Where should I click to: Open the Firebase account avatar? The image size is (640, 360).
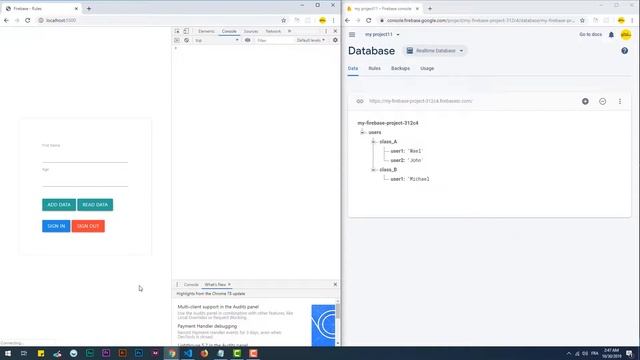626,35
